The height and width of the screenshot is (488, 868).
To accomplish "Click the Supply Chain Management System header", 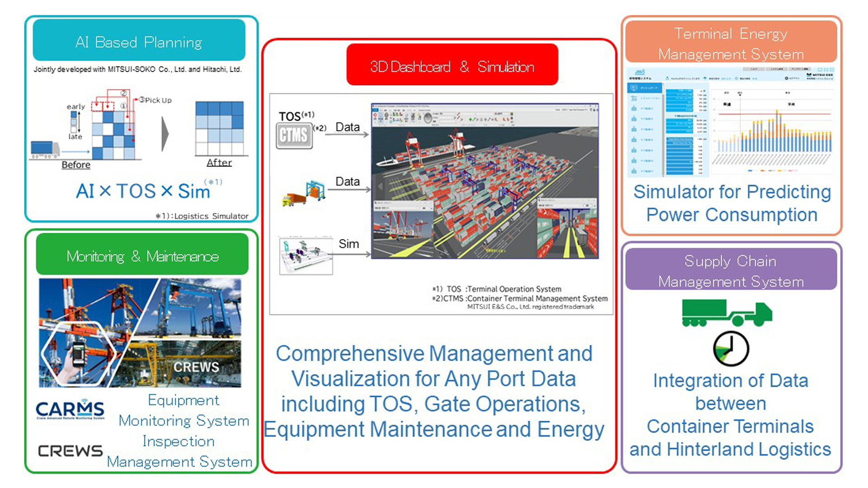I will pyautogui.click(x=731, y=270).
